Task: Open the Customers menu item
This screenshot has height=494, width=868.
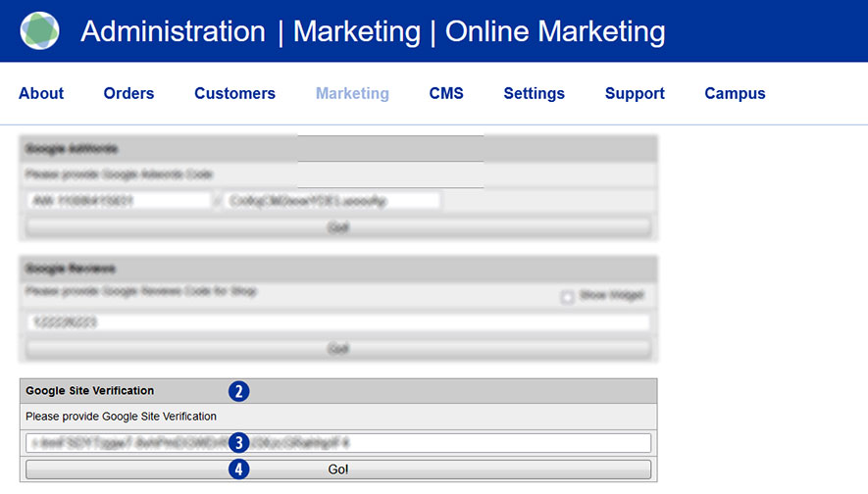Action: coord(234,94)
